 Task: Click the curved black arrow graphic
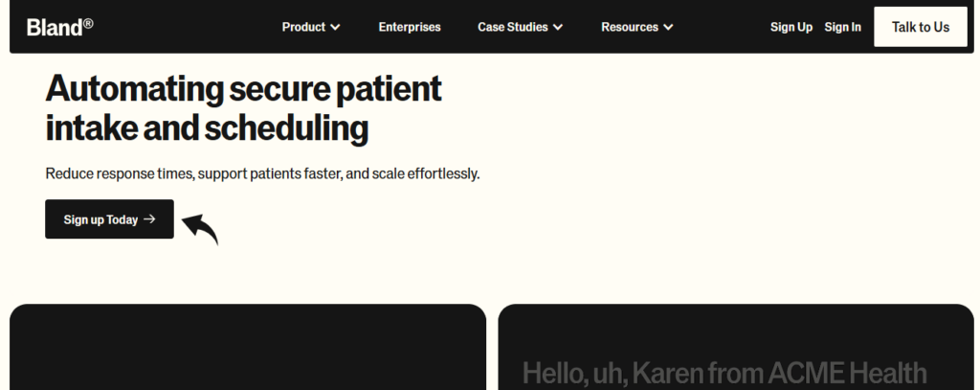[x=201, y=228]
